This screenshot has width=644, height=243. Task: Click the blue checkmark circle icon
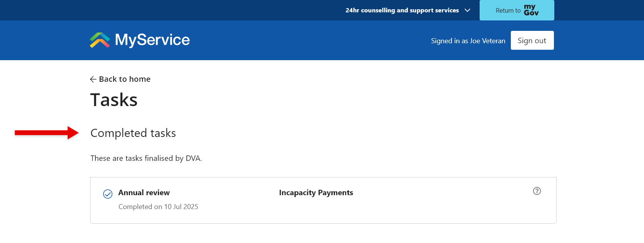pos(108,194)
